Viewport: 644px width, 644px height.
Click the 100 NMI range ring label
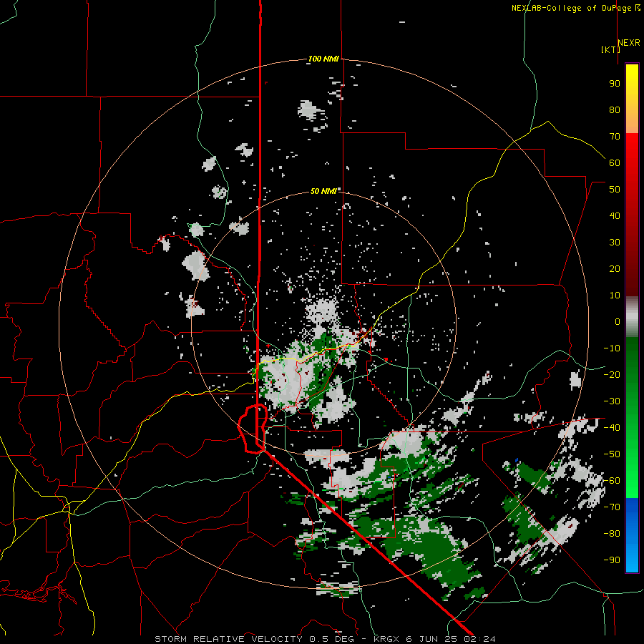pyautogui.click(x=323, y=59)
